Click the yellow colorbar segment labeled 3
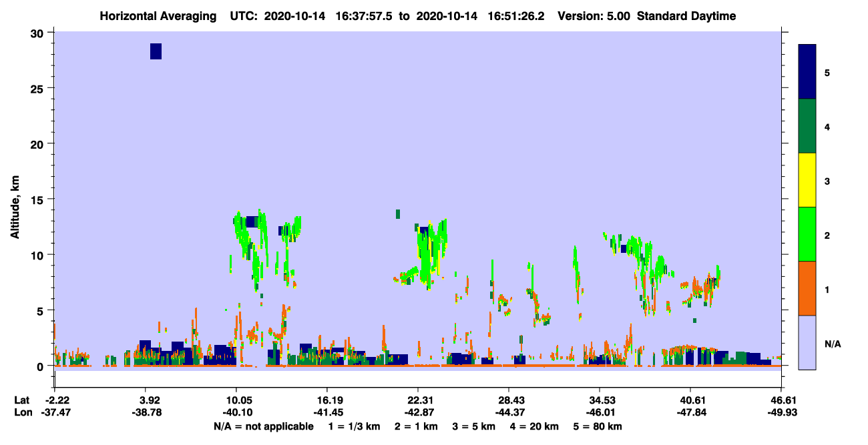868x445 pixels. [x=807, y=180]
